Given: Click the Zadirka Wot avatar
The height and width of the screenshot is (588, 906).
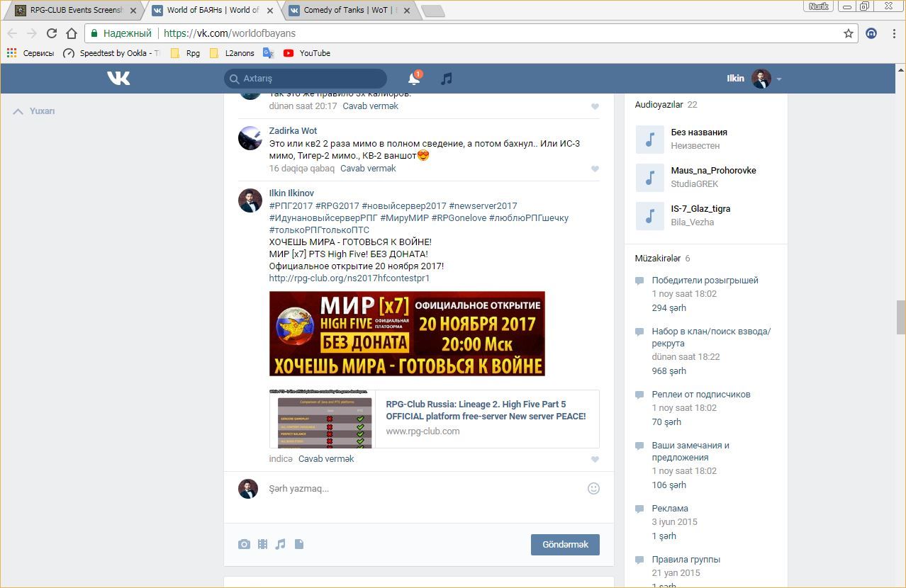Looking at the screenshot, I should (250, 138).
